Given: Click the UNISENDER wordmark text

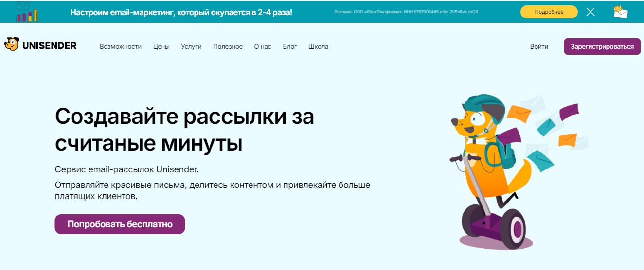Looking at the screenshot, I should pyautogui.click(x=49, y=46).
